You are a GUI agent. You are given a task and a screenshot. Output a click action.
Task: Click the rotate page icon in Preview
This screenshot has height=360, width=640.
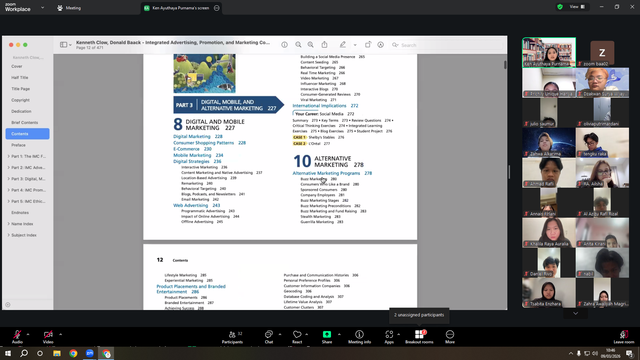(368, 45)
